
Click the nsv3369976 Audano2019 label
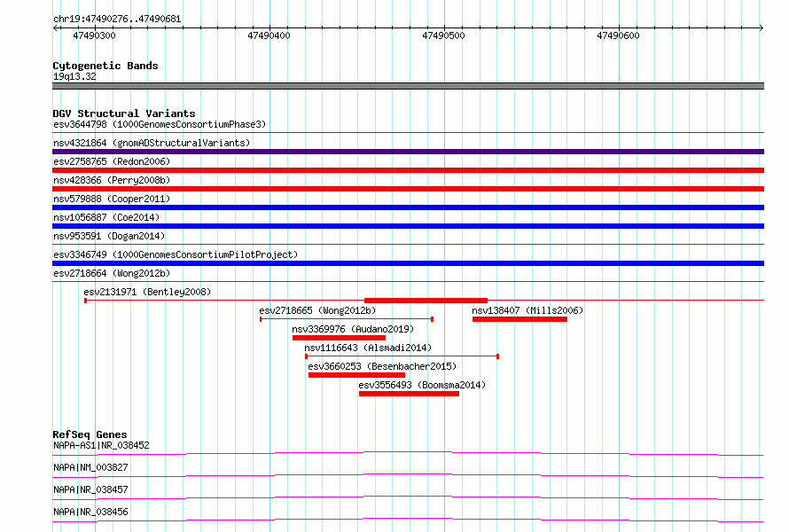[353, 329]
